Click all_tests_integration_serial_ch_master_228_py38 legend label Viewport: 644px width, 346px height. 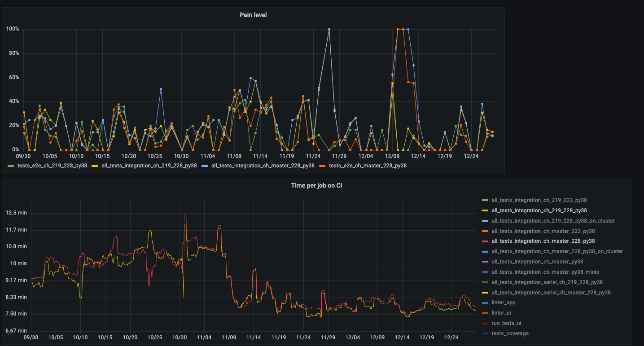[551, 293]
